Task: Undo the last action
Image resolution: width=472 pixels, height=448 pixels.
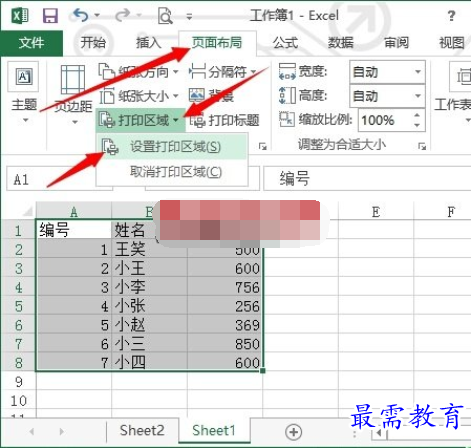Action: click(81, 15)
